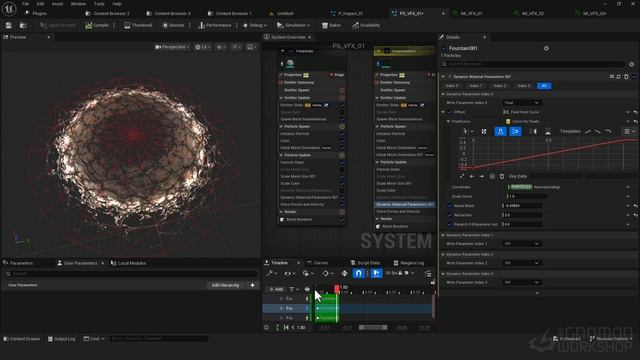
Task: Click the timeline horizontal range scrollbar
Action: 373,327
